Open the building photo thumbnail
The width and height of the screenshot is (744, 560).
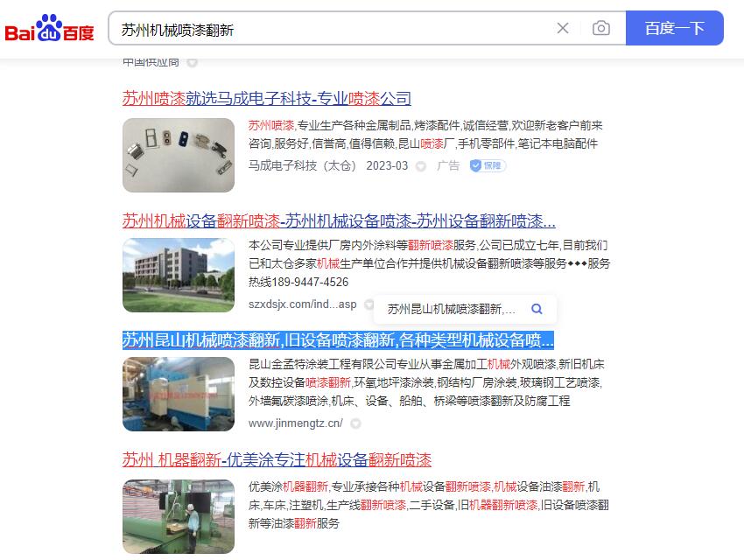pyautogui.click(x=179, y=275)
